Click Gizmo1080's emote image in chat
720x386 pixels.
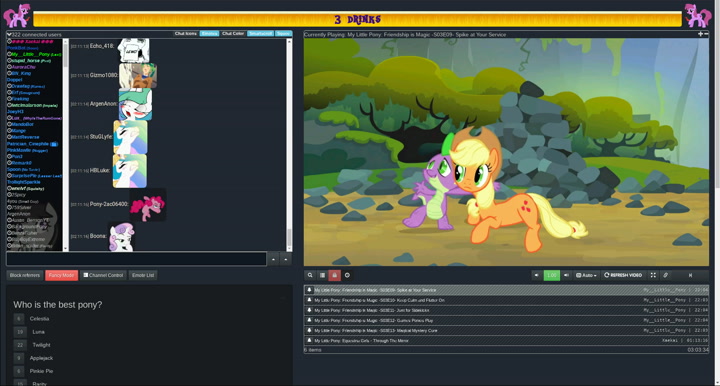(138, 76)
